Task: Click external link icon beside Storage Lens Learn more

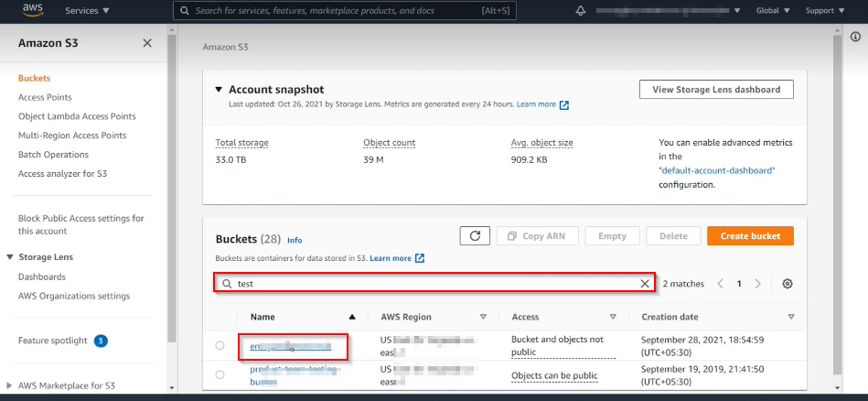Action: (564, 104)
